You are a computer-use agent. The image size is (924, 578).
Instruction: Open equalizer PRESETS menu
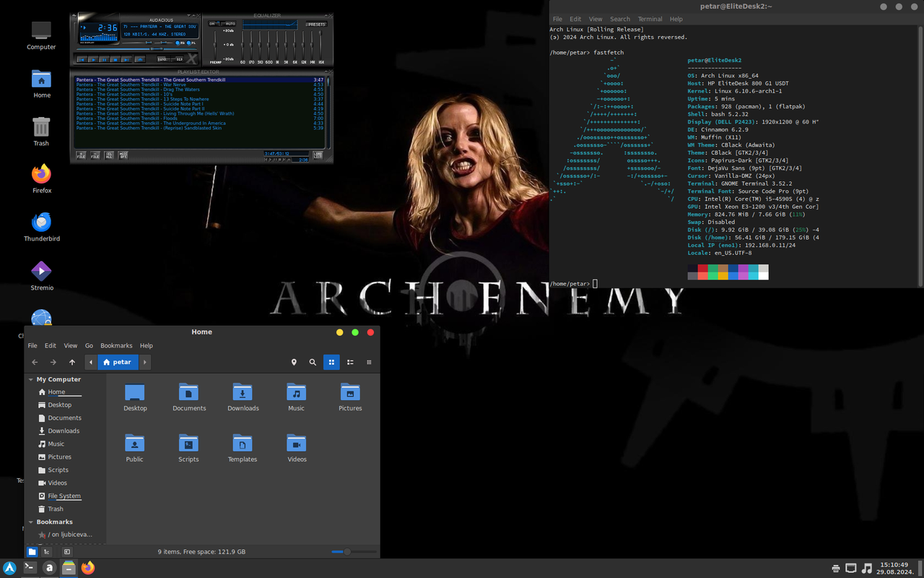[316, 25]
